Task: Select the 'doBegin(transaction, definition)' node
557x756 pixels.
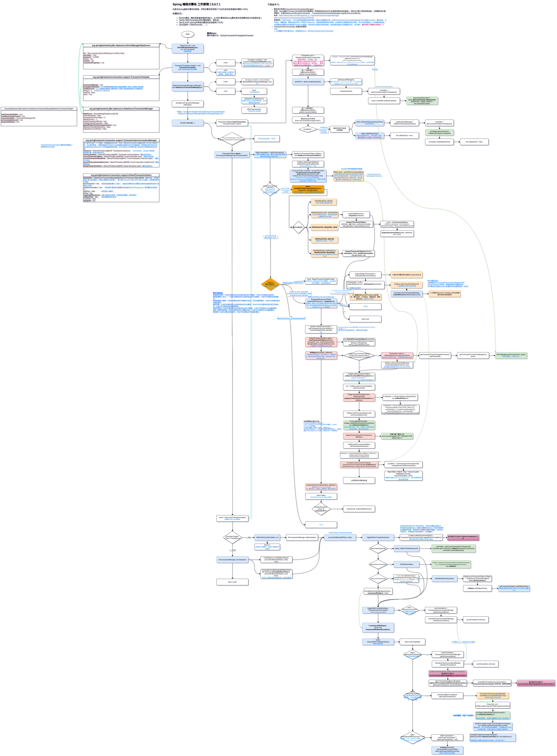Action: pyautogui.click(x=321, y=355)
